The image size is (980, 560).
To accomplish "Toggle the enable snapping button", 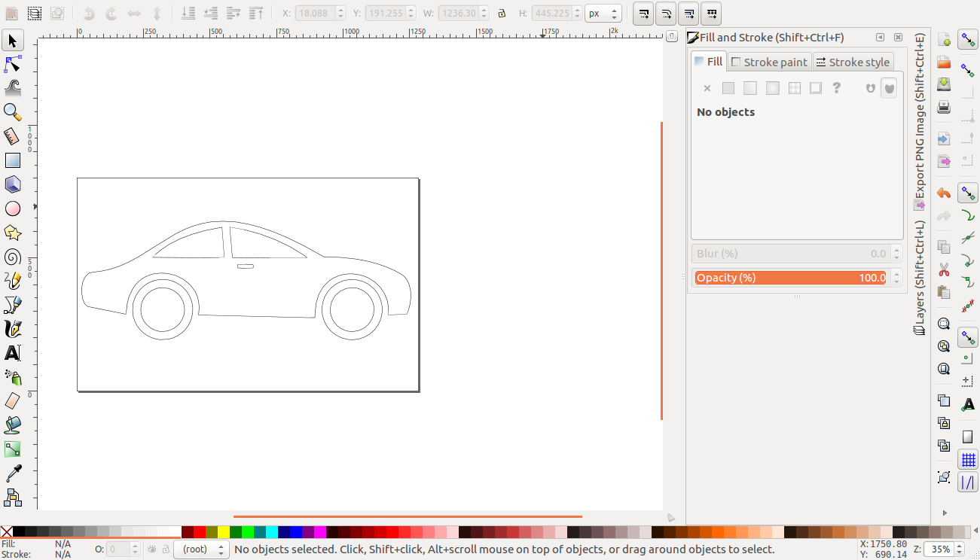I will click(x=968, y=40).
